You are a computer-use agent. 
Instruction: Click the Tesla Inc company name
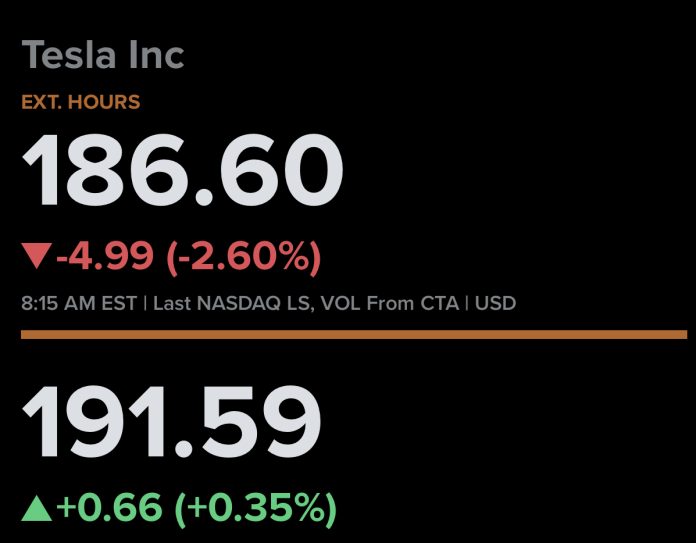[103, 55]
